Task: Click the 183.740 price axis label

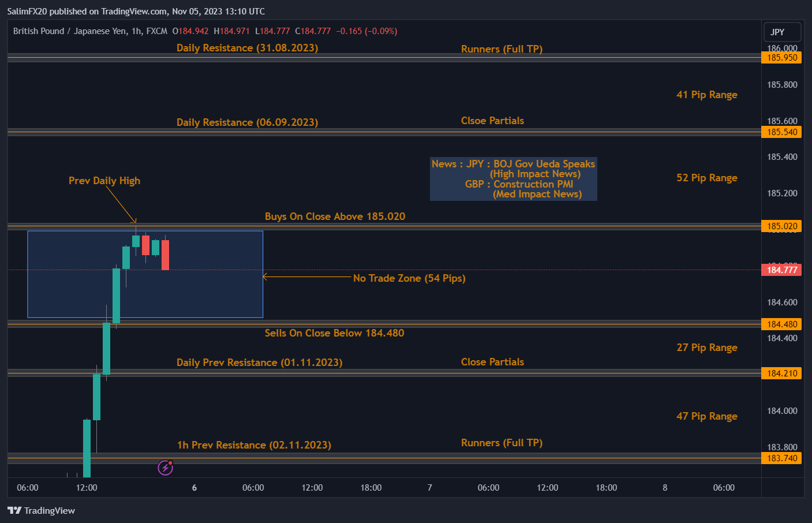Action: pyautogui.click(x=782, y=458)
